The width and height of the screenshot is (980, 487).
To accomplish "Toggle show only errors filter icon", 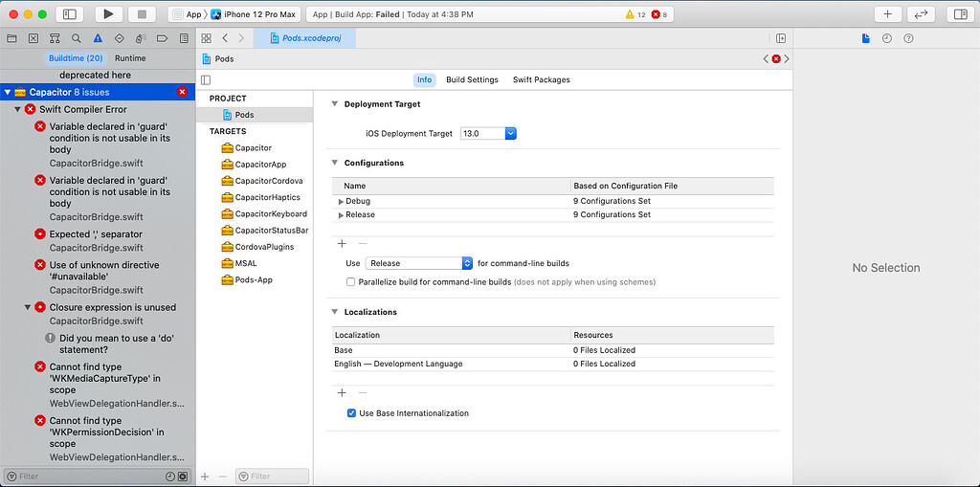I will (x=183, y=476).
